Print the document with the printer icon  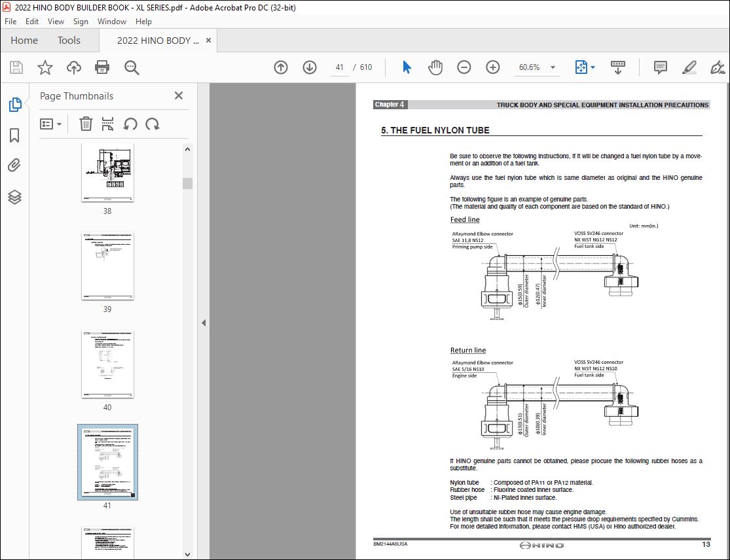(x=102, y=67)
